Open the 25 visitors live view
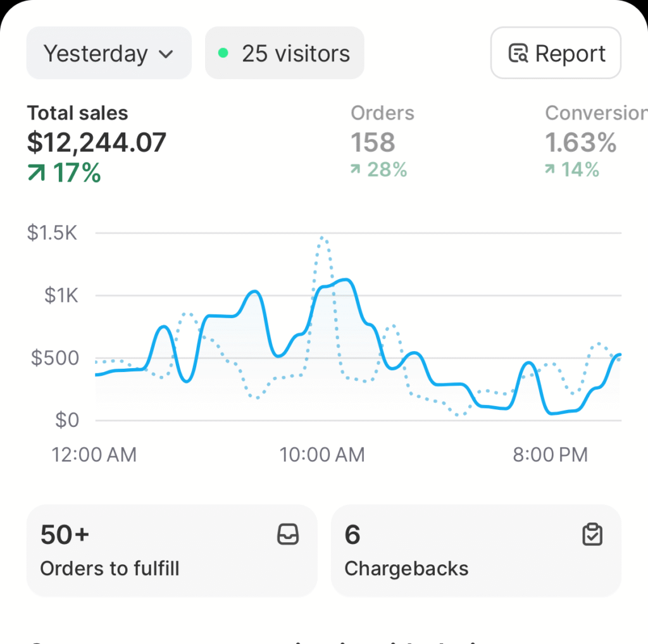 [x=285, y=53]
